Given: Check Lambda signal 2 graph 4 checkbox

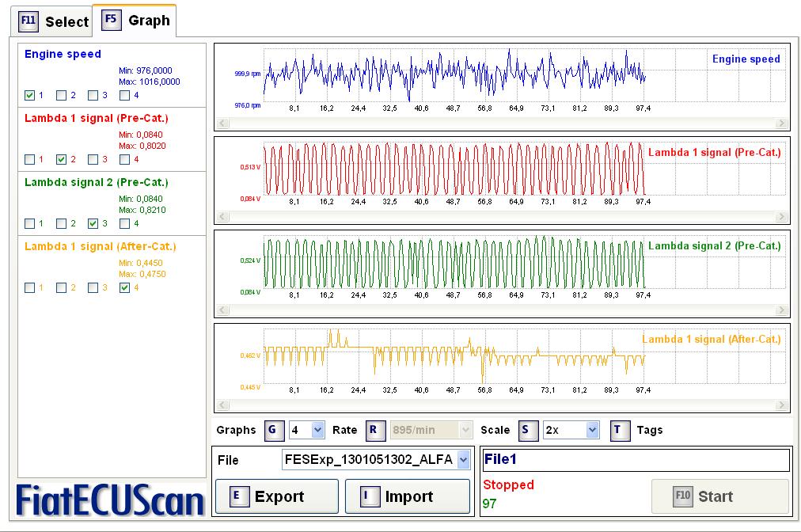Looking at the screenshot, I should click(124, 223).
